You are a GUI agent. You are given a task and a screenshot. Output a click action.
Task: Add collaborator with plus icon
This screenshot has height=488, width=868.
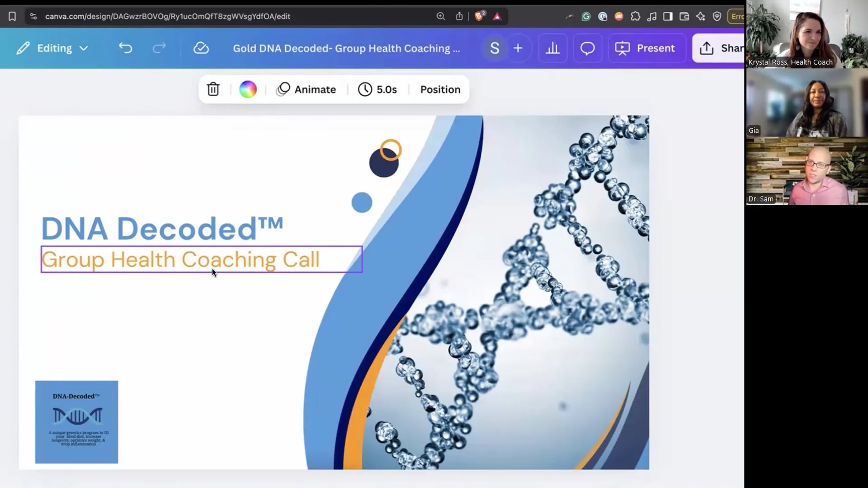click(x=518, y=48)
